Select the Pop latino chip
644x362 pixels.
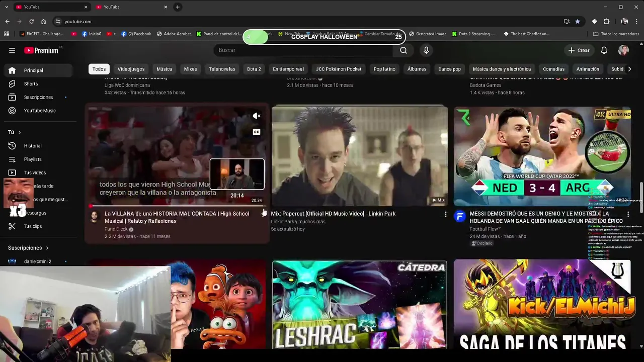pos(384,69)
